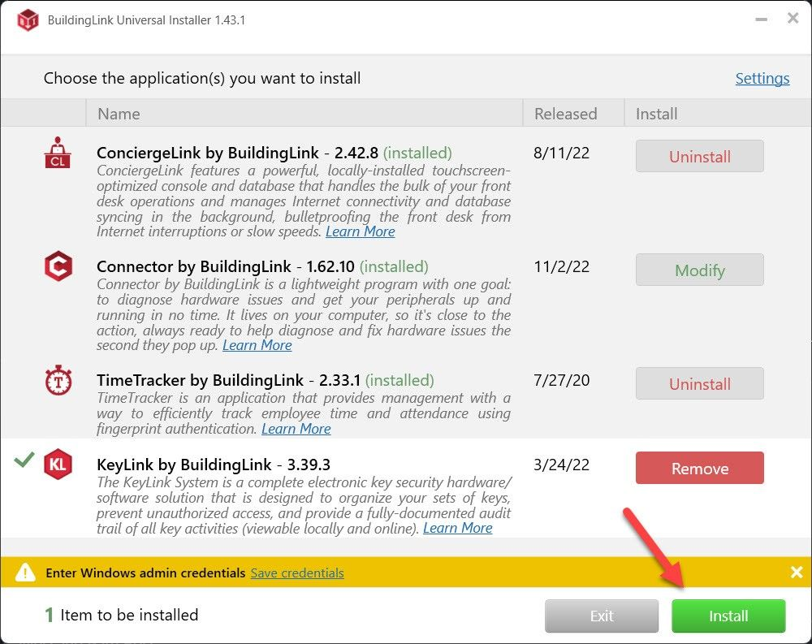
Task: Click the green checkmark beside KeyLink
Action: 24,459
